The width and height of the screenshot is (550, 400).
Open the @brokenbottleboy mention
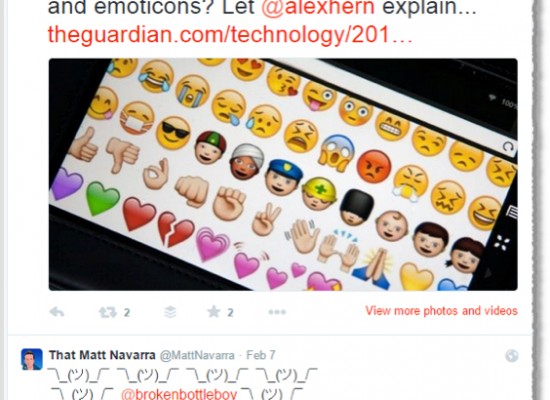(179, 394)
